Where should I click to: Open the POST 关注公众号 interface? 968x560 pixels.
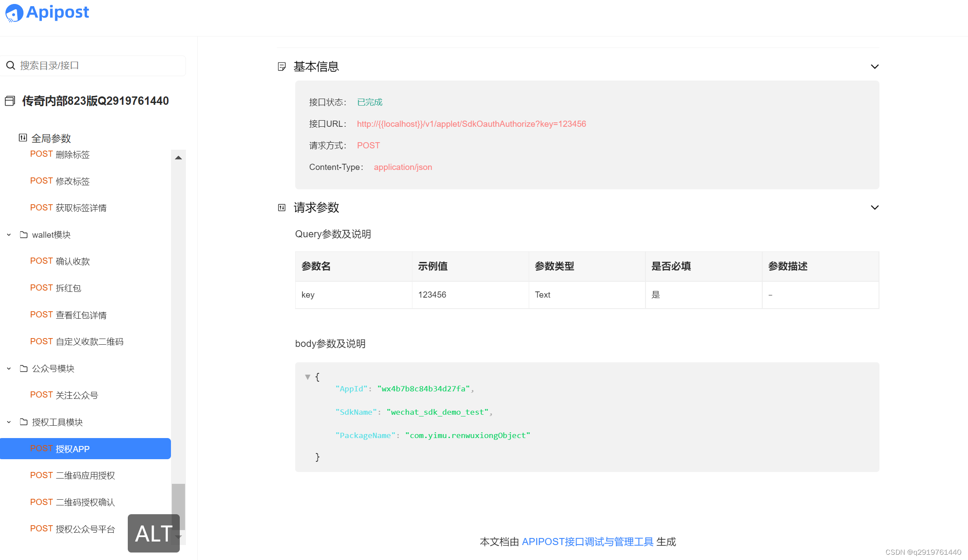point(64,395)
